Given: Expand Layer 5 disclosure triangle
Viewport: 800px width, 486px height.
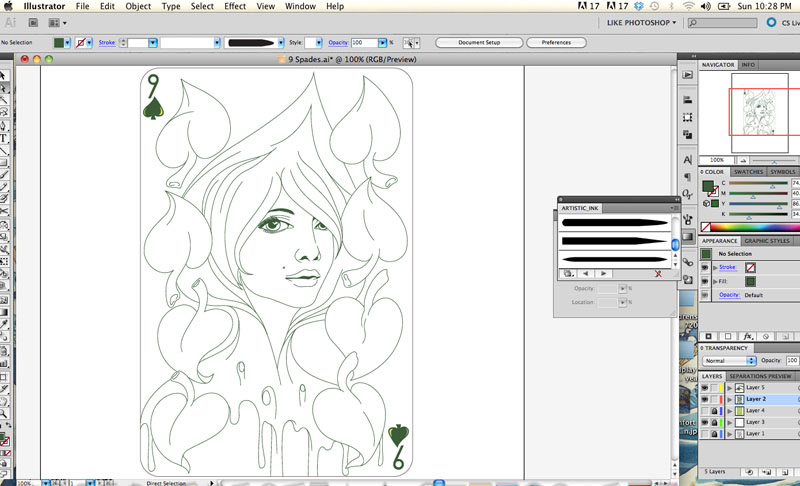Looking at the screenshot, I should (730, 388).
